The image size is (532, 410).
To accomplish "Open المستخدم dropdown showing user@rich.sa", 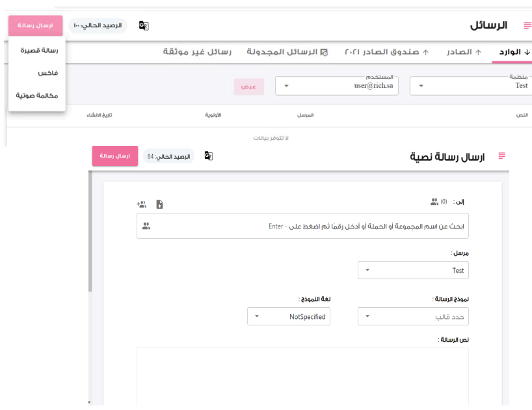I will (x=337, y=86).
